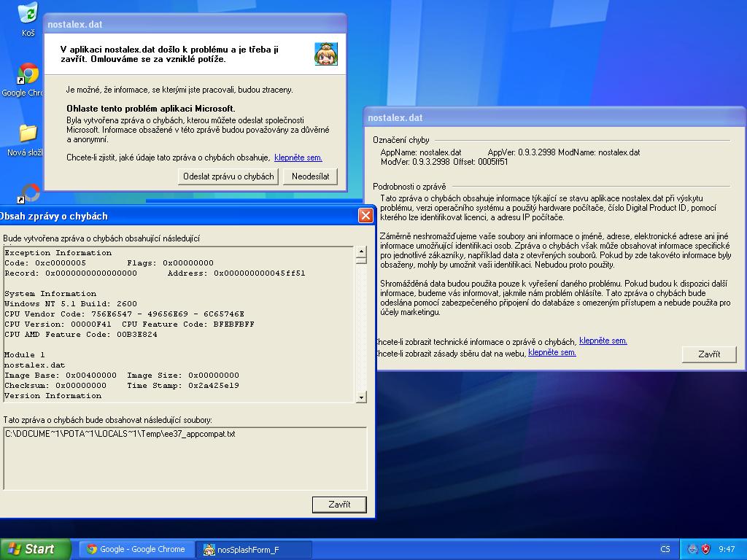Click the 'Windows NT 5.1 Build: 2600' line
The image size is (747, 560).
(71, 304)
